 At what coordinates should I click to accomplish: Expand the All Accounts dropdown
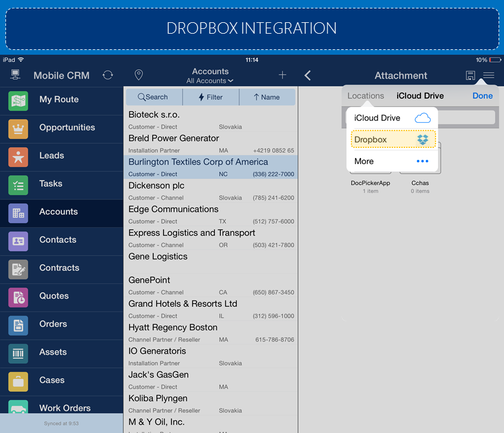[210, 81]
